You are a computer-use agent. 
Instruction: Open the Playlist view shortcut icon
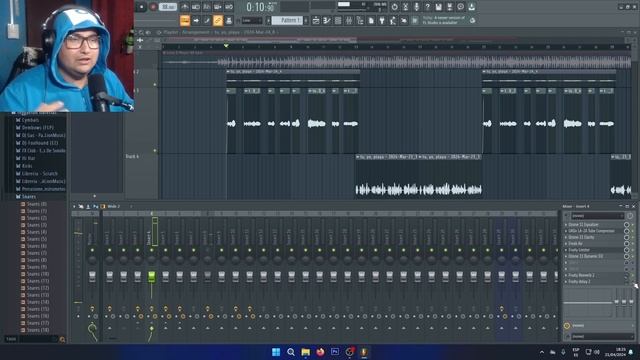pos(316,20)
